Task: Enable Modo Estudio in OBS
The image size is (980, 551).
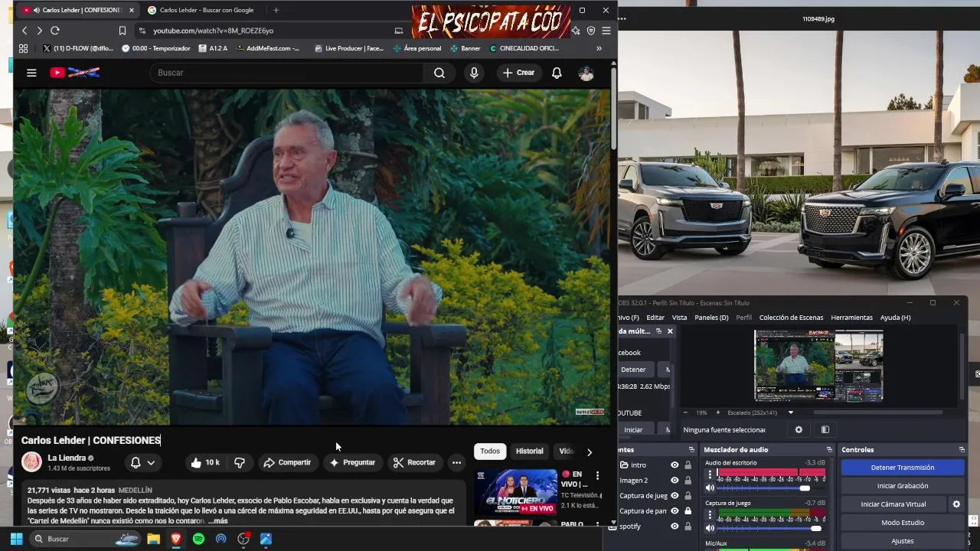Action: click(x=902, y=523)
